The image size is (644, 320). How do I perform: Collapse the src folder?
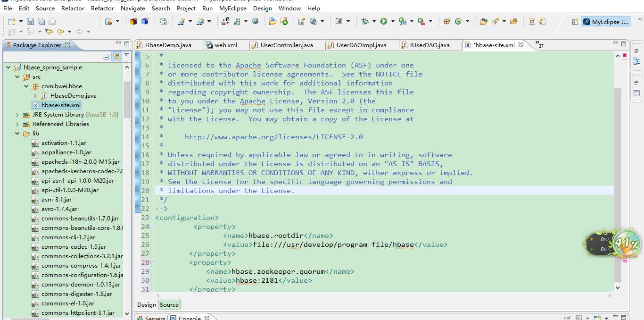coord(17,77)
